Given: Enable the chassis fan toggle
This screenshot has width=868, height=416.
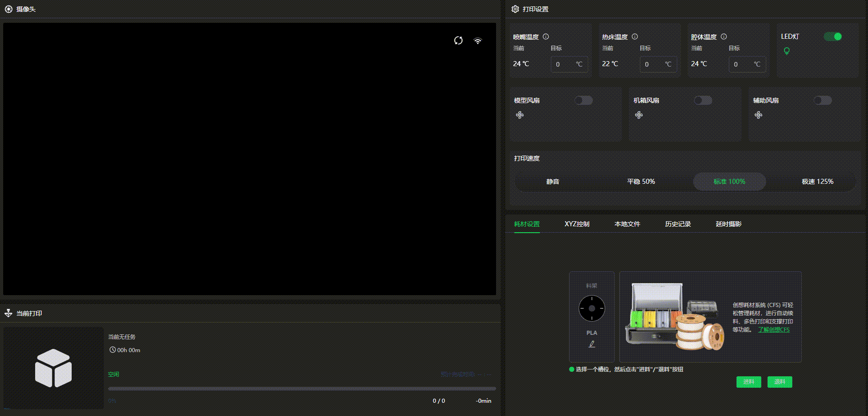Looking at the screenshot, I should [703, 100].
